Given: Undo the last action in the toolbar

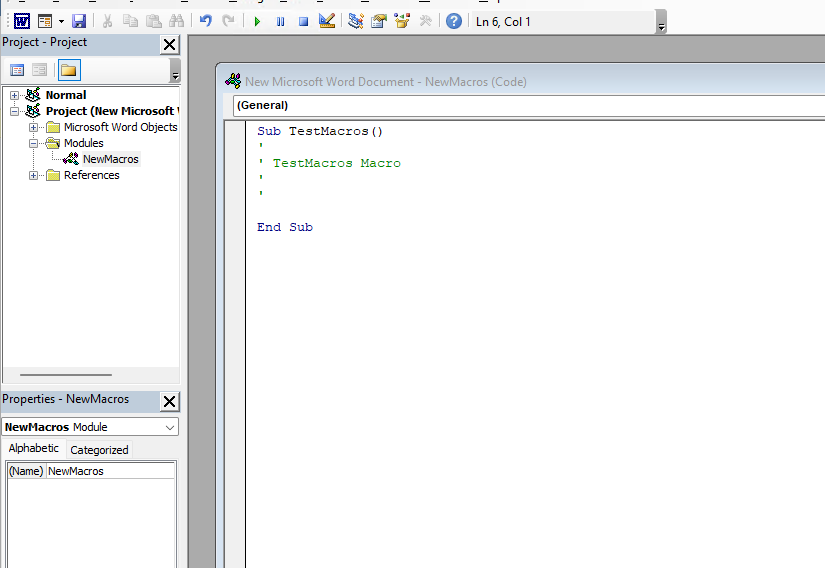Looking at the screenshot, I should pyautogui.click(x=205, y=21).
